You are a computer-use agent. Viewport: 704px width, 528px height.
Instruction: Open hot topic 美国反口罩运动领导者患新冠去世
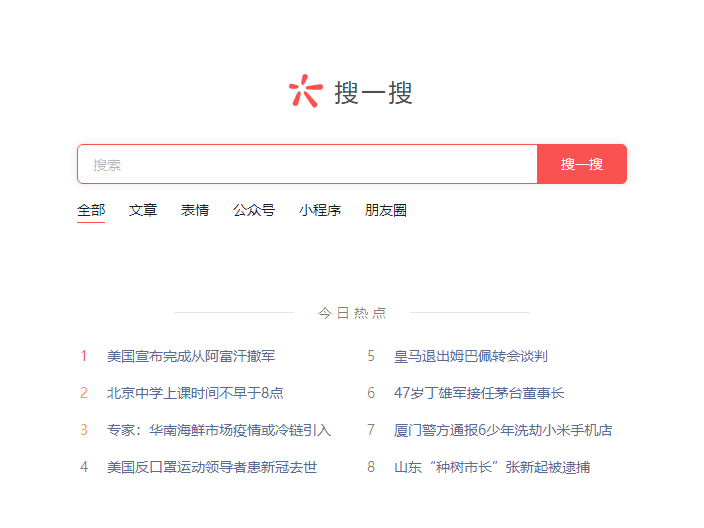pyautogui.click(x=212, y=467)
